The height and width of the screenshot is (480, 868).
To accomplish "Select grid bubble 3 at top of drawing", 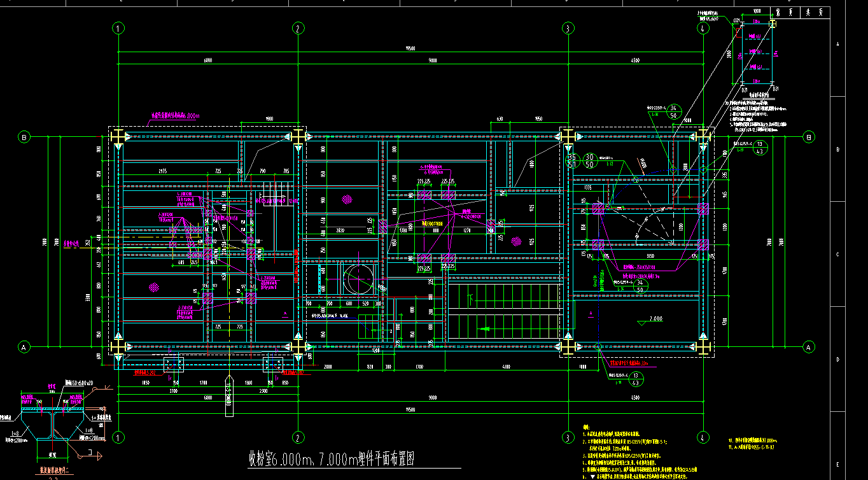I will tap(568, 28).
